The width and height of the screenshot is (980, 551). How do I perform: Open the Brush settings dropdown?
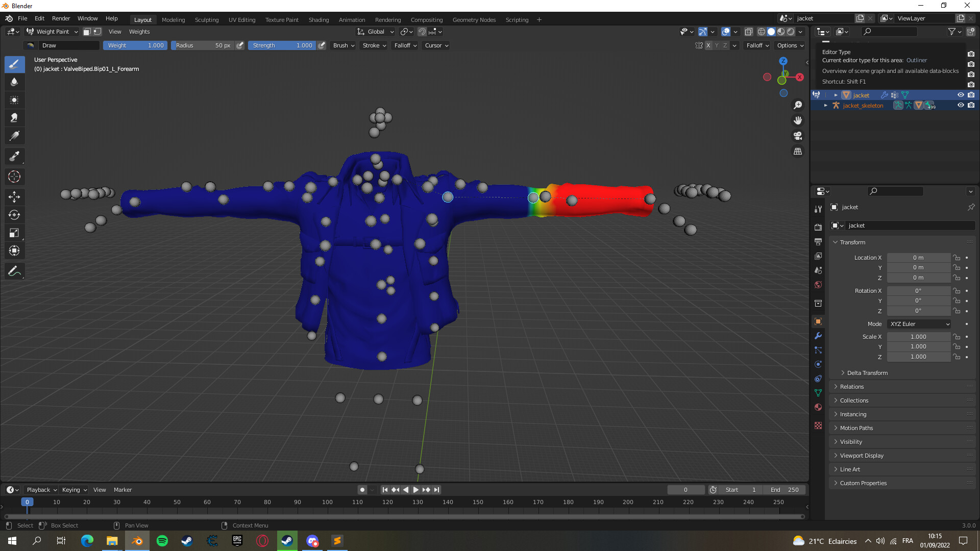[x=344, y=45]
